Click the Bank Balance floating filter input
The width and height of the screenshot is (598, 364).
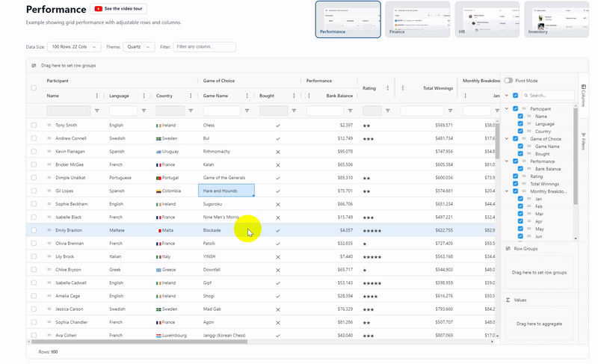tap(325, 111)
